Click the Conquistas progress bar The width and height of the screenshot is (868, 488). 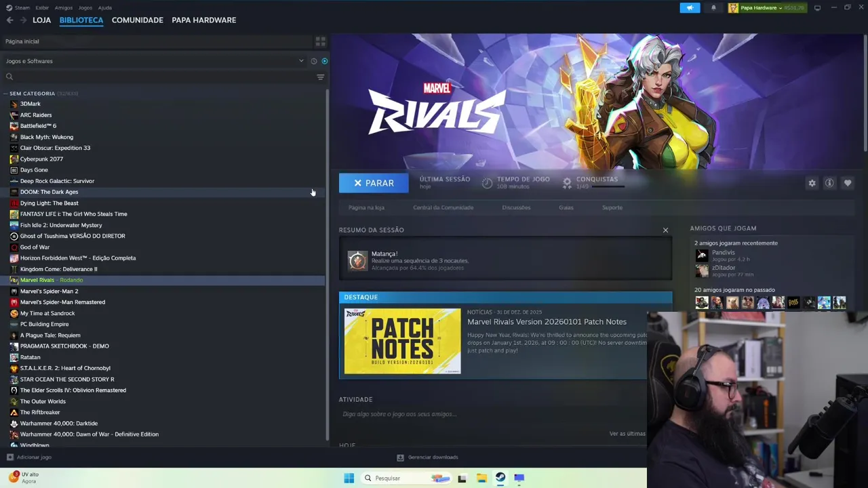[x=608, y=186]
